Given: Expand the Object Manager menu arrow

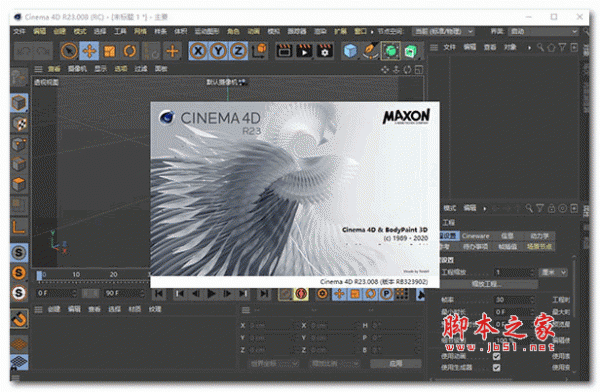Looking at the screenshot, I should pyautogui.click(x=530, y=48).
